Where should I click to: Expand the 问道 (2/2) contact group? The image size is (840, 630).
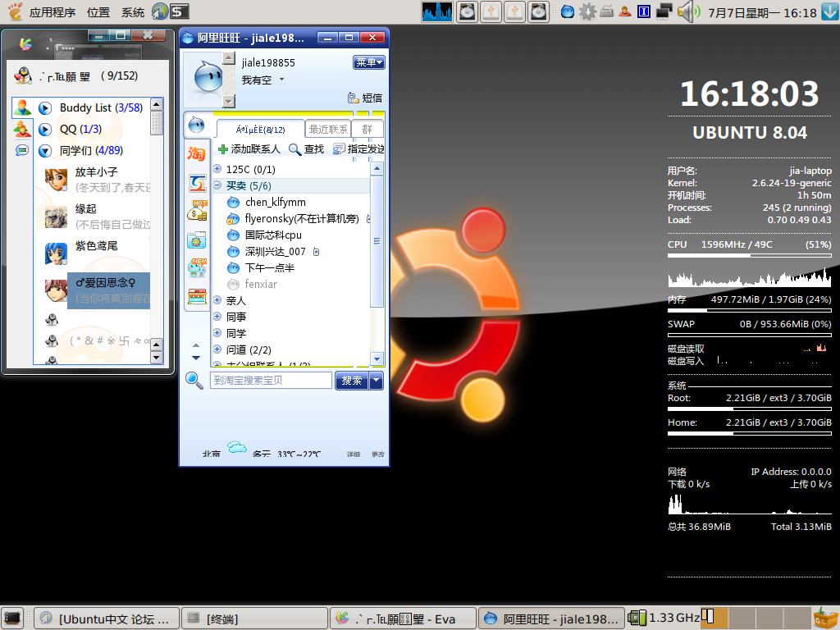pos(217,349)
